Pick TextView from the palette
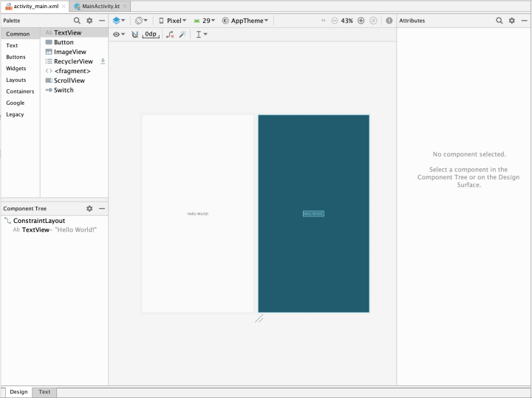The image size is (532, 398). [75, 32]
